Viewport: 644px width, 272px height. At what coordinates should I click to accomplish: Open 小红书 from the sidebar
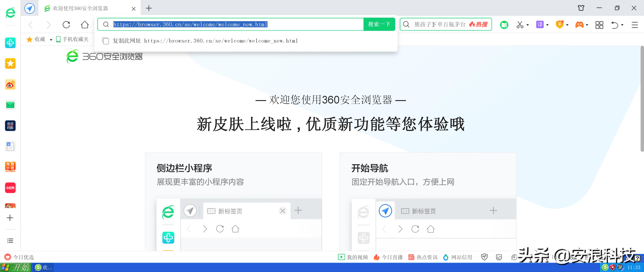[x=10, y=188]
